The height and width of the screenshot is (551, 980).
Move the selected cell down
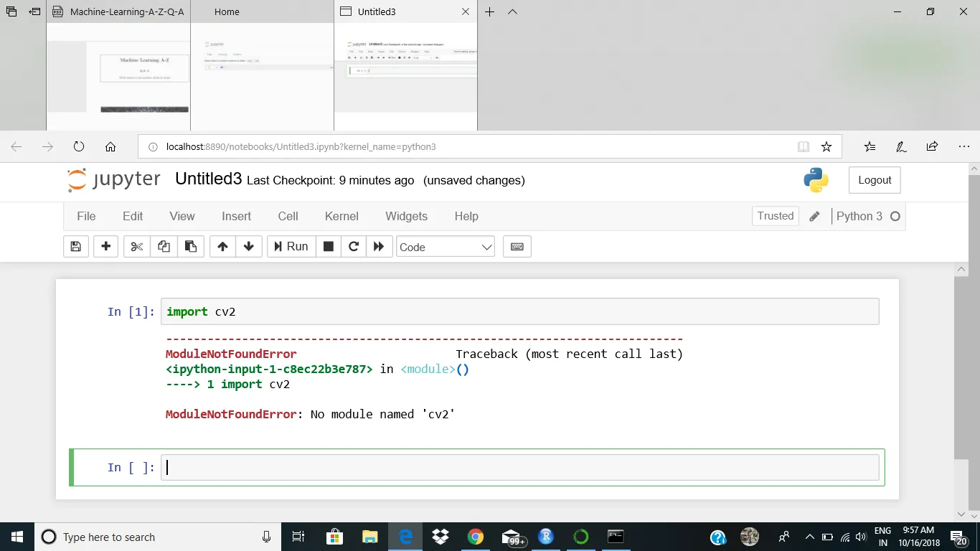coord(249,247)
